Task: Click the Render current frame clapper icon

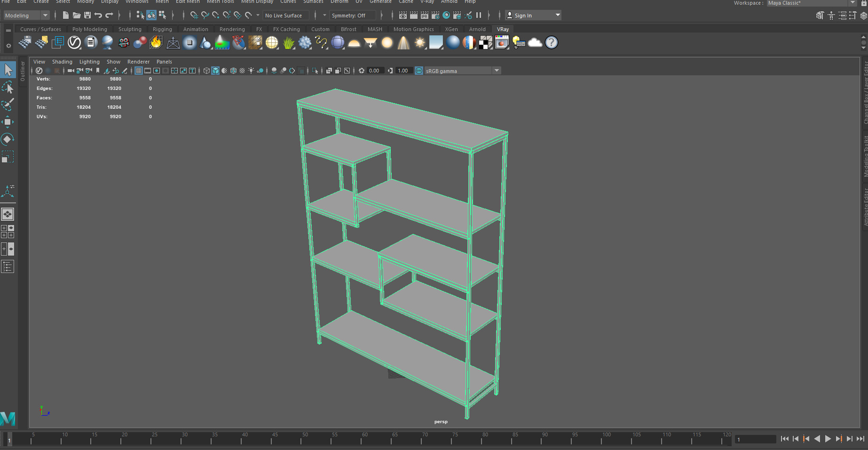Action: point(414,15)
